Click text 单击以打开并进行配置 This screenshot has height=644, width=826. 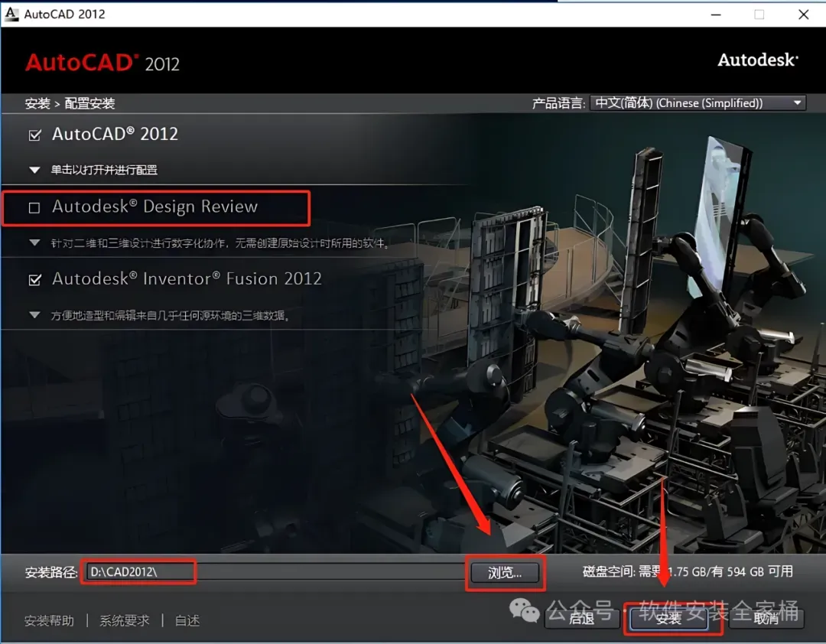[104, 170]
